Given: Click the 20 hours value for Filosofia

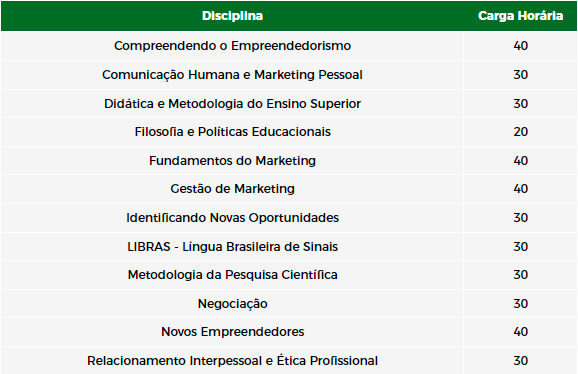Looking at the screenshot, I should (x=520, y=132).
